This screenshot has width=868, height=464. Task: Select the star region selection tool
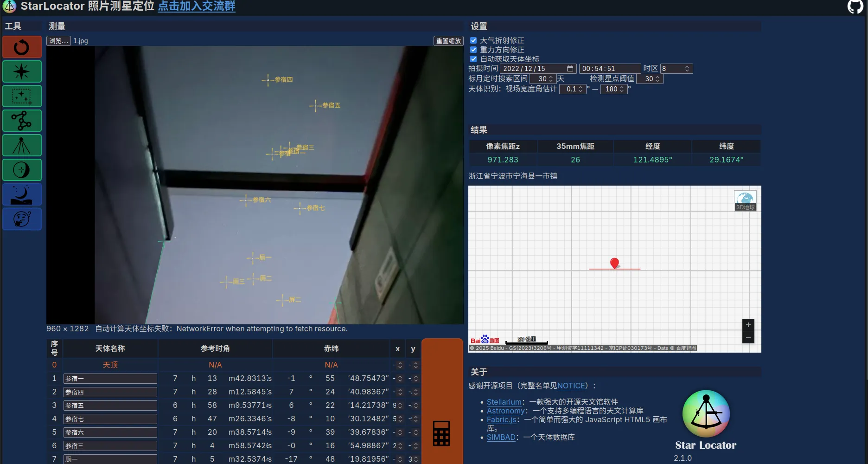(22, 96)
